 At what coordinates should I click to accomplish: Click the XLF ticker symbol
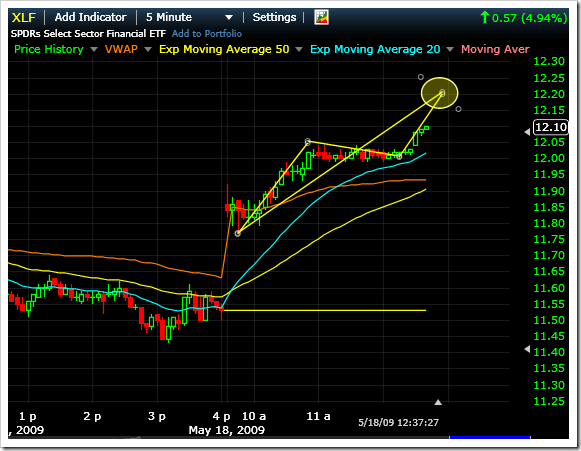[x=24, y=17]
